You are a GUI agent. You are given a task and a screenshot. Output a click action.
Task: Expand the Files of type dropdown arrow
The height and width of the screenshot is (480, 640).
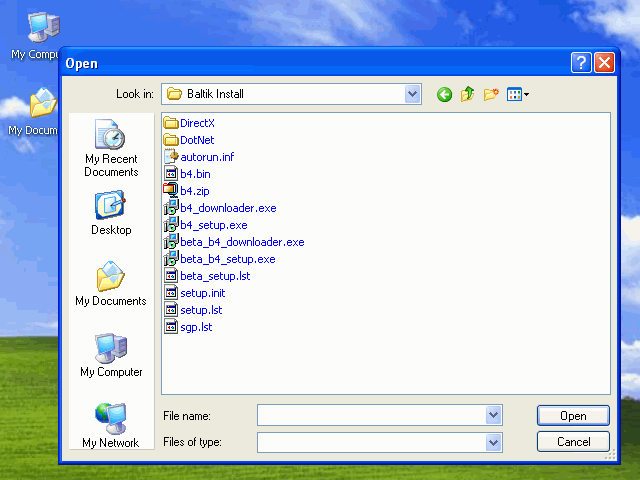pyautogui.click(x=493, y=442)
